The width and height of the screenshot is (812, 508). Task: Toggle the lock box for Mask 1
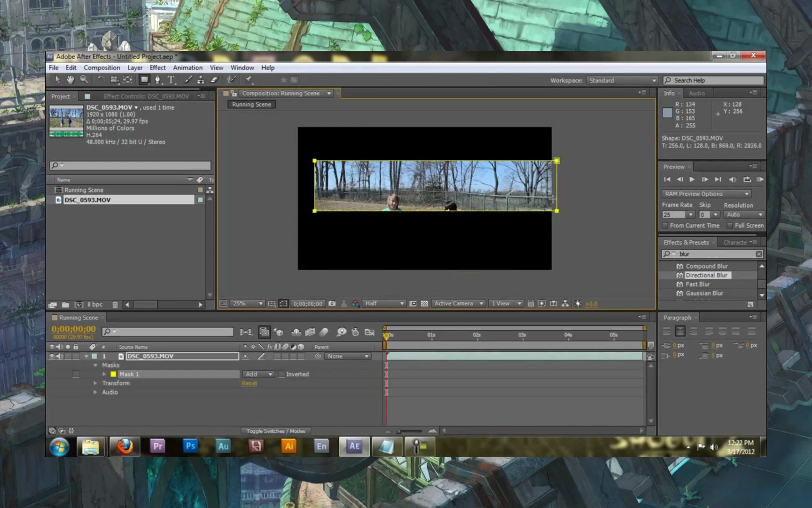pyautogui.click(x=76, y=374)
